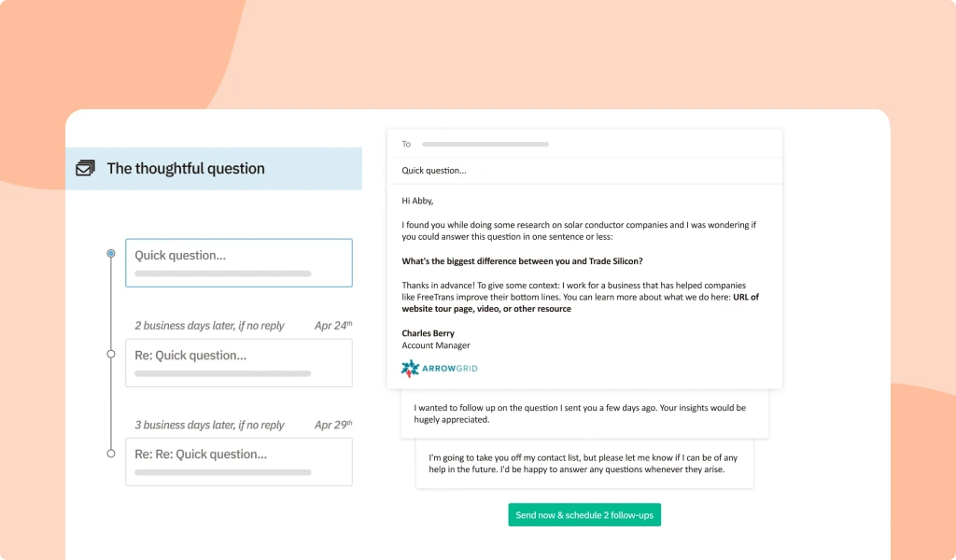
Task: Click 'Charles Berry' in the email signature
Action: [x=429, y=333]
